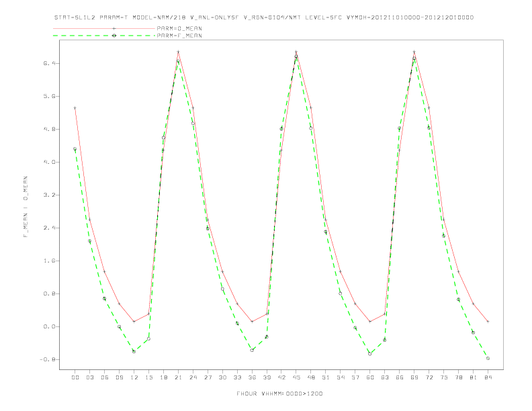Click the y-axis label F_MEAN | O_MEAN
This screenshot has width=532, height=411.
[26, 207]
